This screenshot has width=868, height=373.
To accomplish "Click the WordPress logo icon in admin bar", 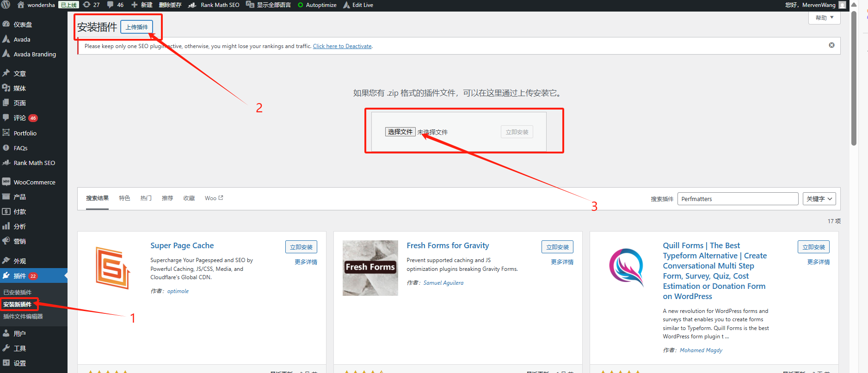I will (6, 5).
